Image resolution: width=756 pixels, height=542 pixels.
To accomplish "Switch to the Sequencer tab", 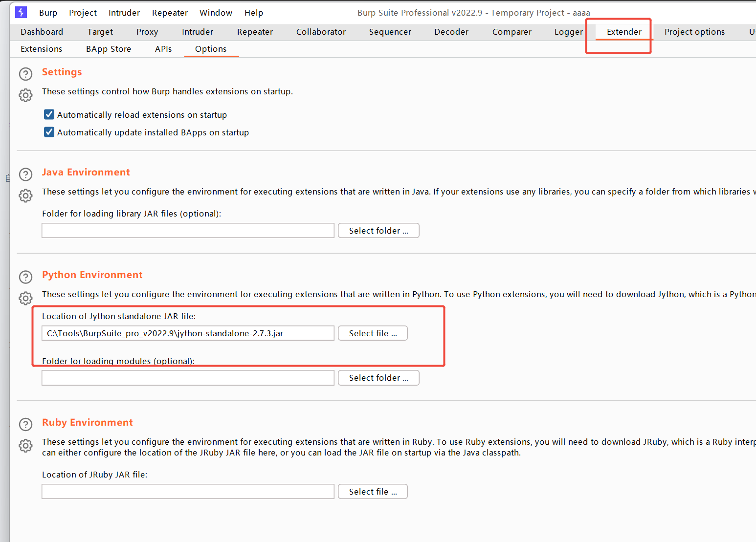I will pyautogui.click(x=390, y=32).
